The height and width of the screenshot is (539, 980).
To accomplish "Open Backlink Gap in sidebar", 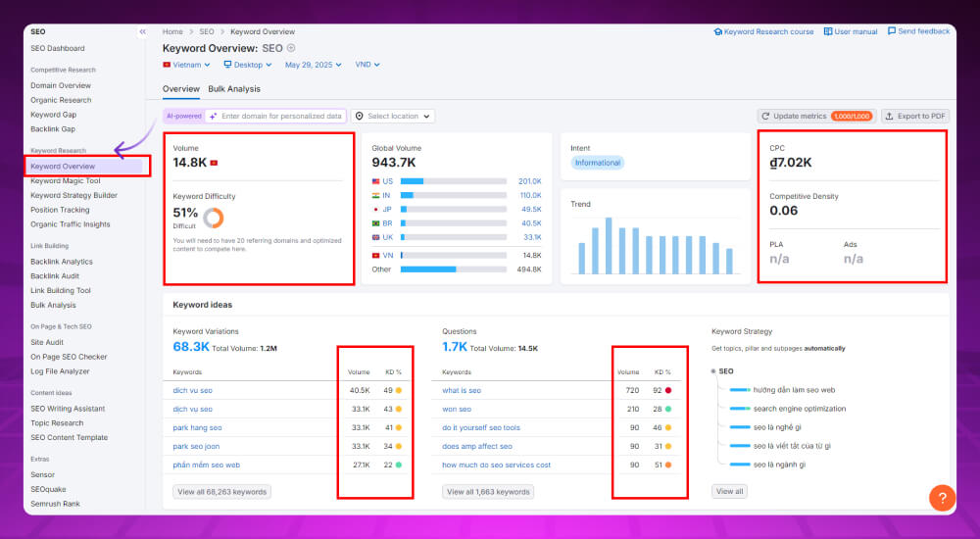I will point(53,128).
